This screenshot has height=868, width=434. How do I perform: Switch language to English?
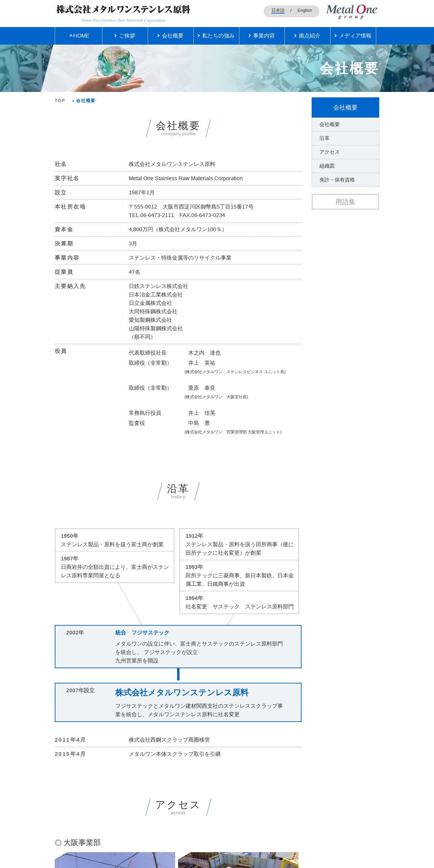[305, 10]
